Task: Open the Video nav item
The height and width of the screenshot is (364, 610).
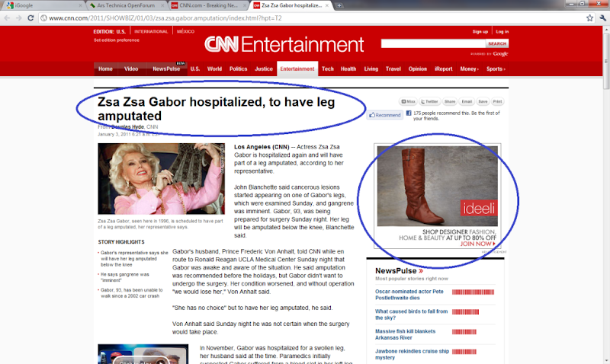Action: [x=131, y=69]
